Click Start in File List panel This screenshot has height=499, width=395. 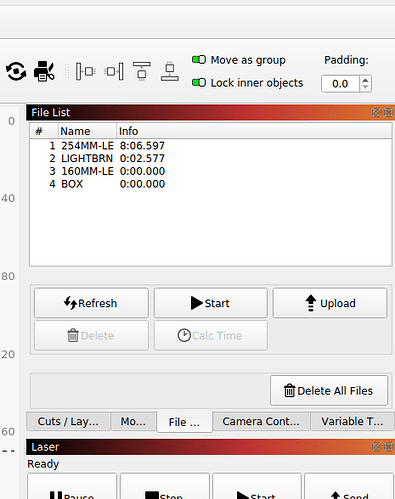211,303
